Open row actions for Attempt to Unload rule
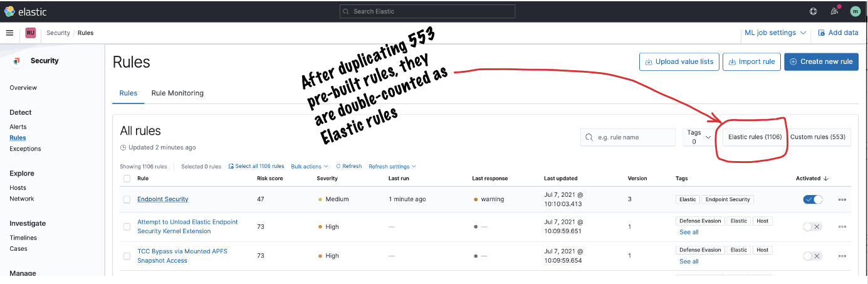868x284 pixels. pyautogui.click(x=842, y=226)
